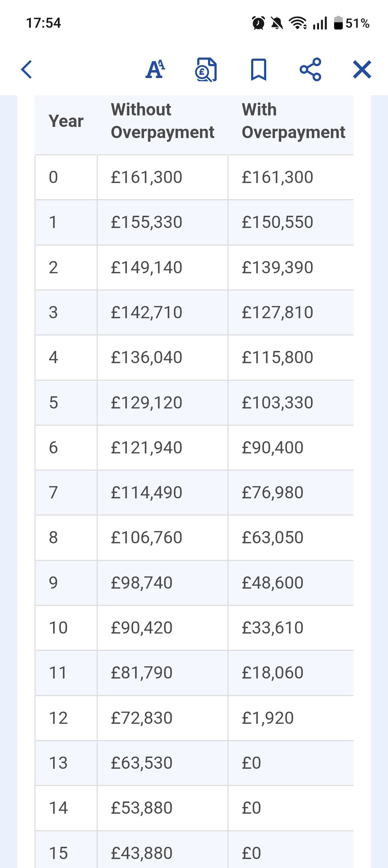
Task: Tap the year 7 row number
Action: click(x=53, y=493)
